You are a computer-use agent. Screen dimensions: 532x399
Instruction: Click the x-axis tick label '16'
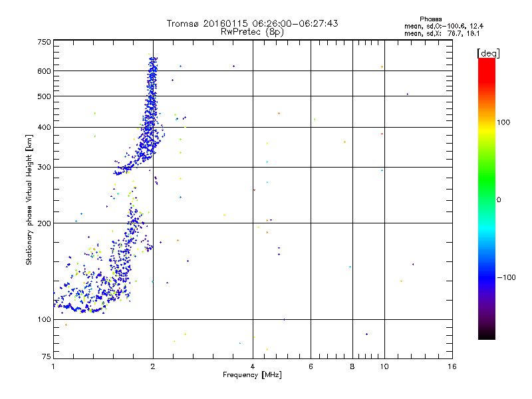[x=452, y=366]
